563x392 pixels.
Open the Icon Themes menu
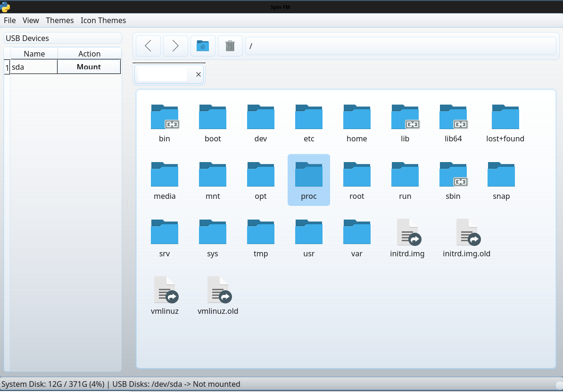103,20
